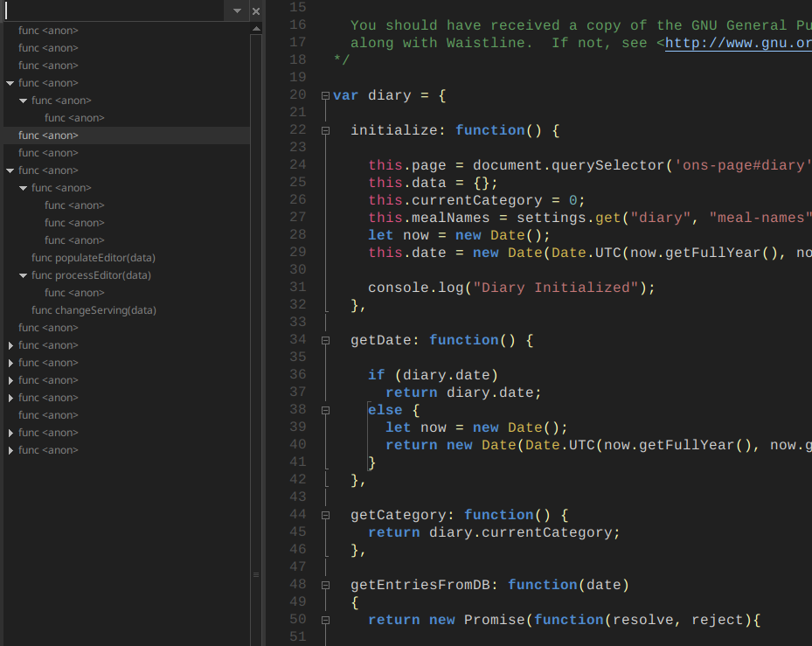812x646 pixels.
Task: Fold the getDate function at line 34
Action: [x=325, y=341]
